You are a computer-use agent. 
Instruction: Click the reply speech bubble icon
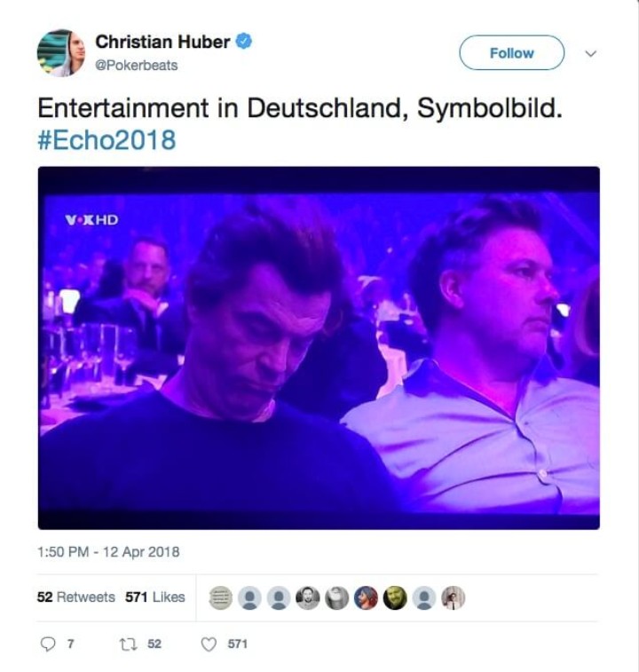click(x=48, y=644)
